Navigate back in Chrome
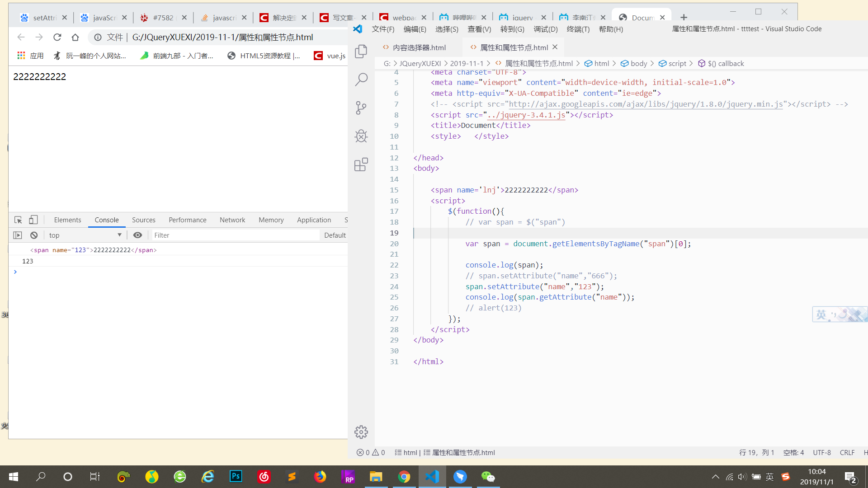This screenshot has height=488, width=868. pyautogui.click(x=21, y=37)
